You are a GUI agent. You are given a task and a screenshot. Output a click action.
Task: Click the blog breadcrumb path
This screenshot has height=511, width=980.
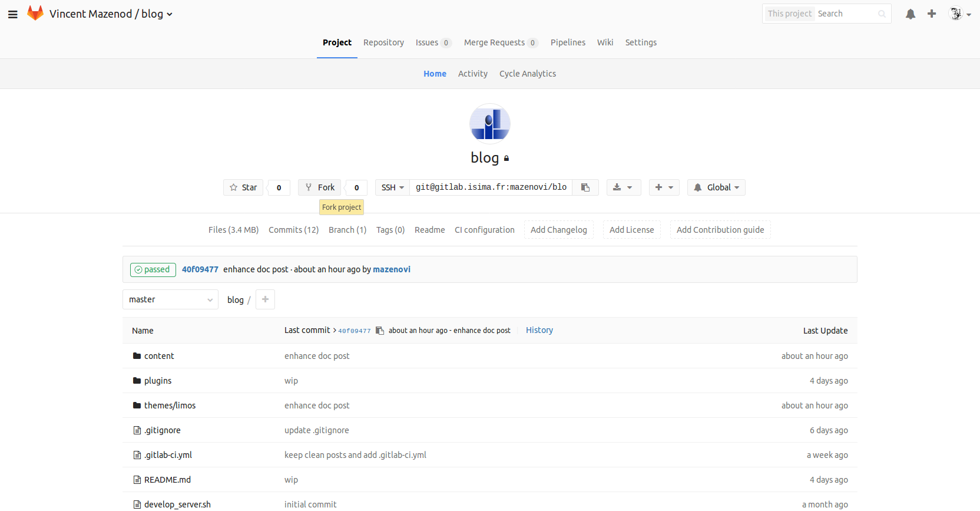236,300
